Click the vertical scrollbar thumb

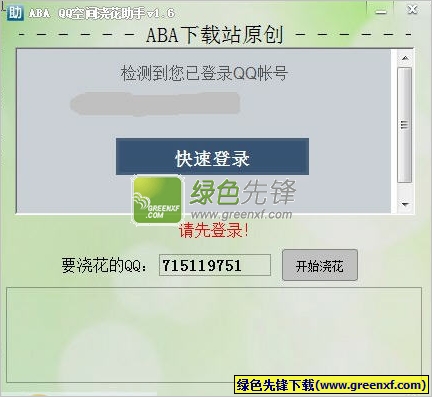tap(405, 125)
